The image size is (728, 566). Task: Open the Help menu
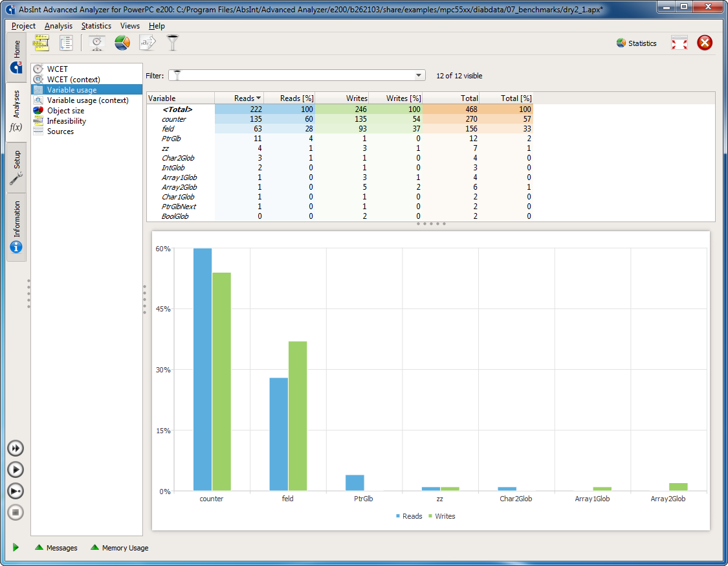[x=157, y=26]
